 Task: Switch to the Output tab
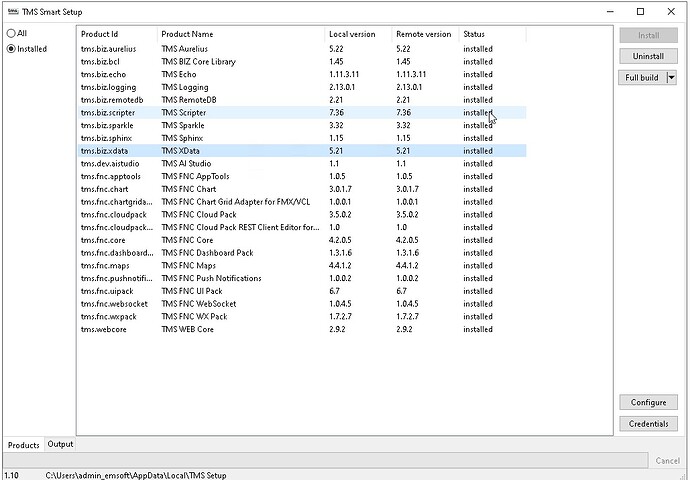(61, 444)
